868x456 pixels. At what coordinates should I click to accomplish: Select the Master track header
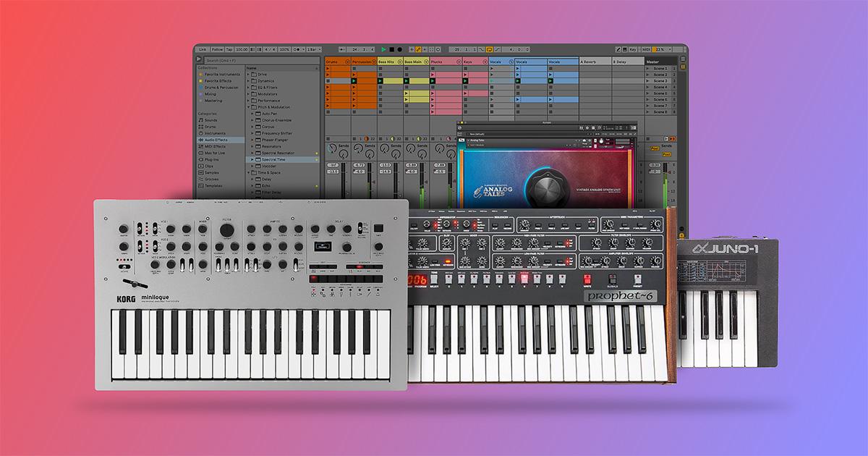(661, 62)
